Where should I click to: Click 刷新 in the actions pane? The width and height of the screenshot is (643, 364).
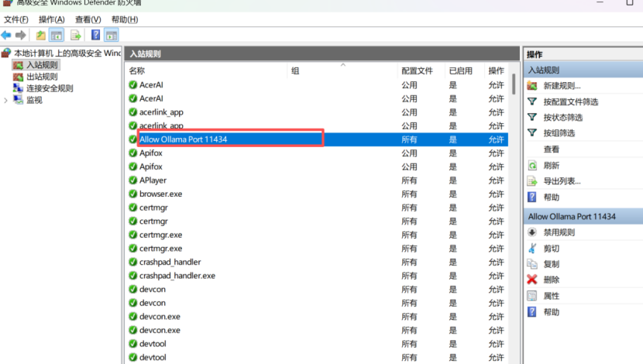tap(551, 165)
